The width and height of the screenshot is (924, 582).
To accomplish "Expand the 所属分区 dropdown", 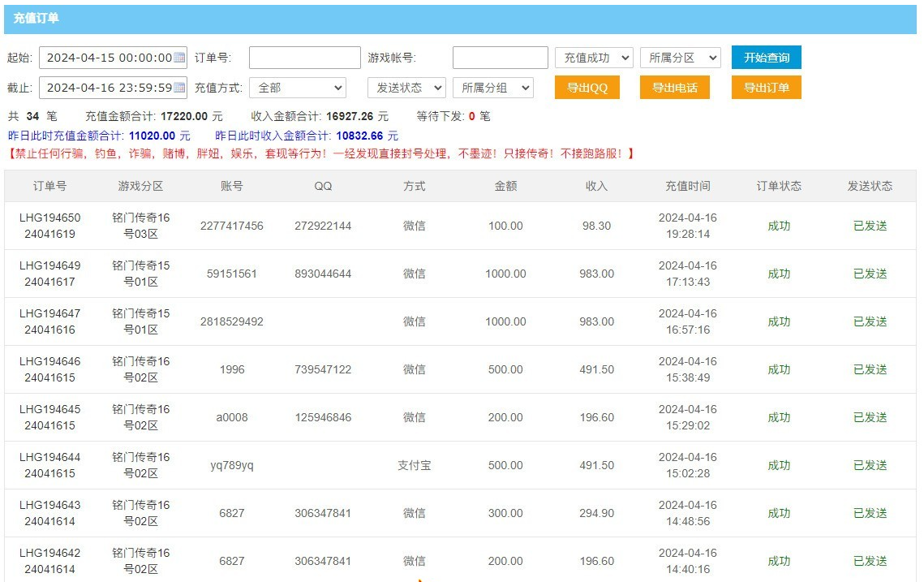I will coord(680,58).
